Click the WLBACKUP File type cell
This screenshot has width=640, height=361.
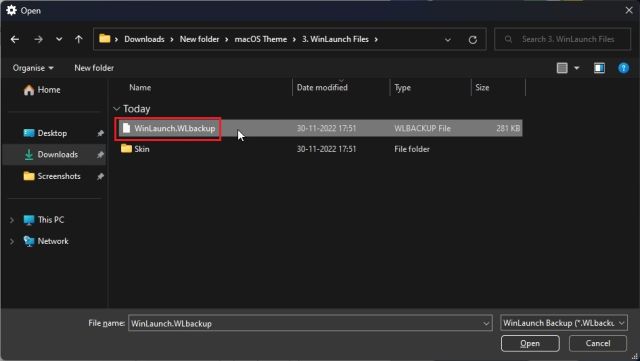point(422,128)
